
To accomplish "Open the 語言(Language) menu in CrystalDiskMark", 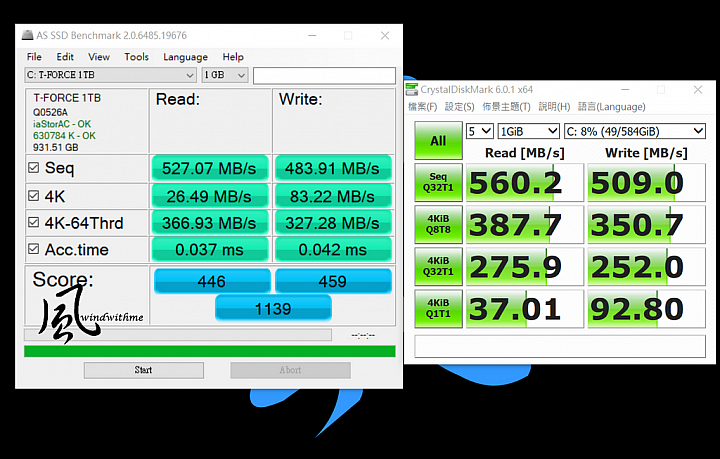I will click(611, 107).
